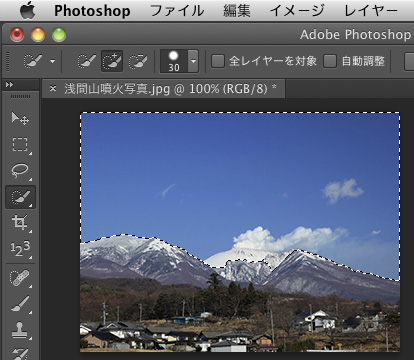Image resolution: width=414 pixels, height=360 pixels.
Task: Enable the 全レイヤーを対象 checkbox
Action: point(218,61)
